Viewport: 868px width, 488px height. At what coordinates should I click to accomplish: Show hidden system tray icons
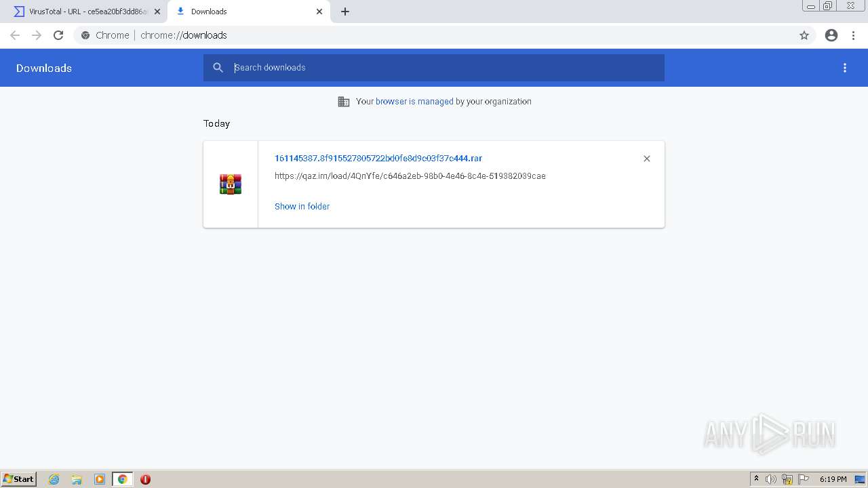point(756,479)
